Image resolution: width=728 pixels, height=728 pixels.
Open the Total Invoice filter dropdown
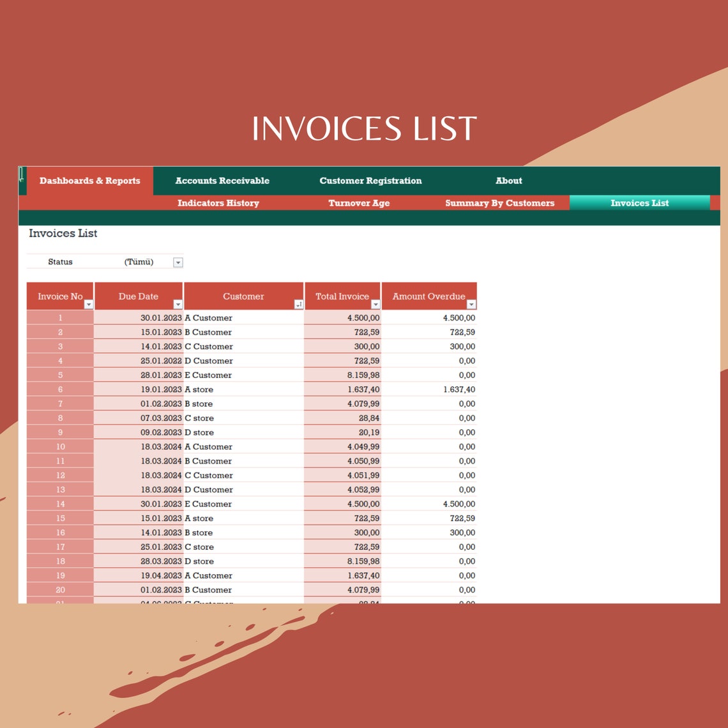click(x=376, y=305)
